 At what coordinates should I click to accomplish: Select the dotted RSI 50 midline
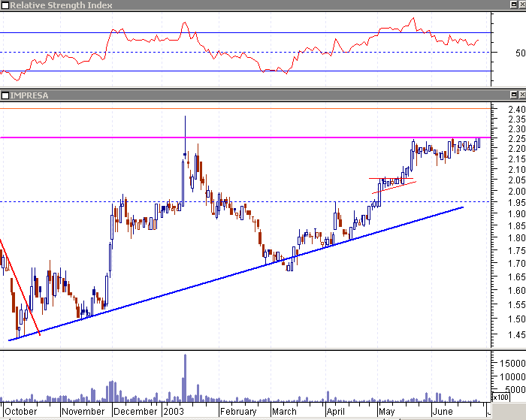pos(245,52)
